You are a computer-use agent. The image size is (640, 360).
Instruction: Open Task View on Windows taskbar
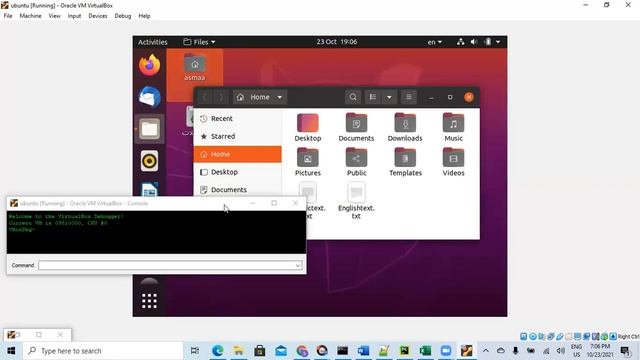click(195, 351)
